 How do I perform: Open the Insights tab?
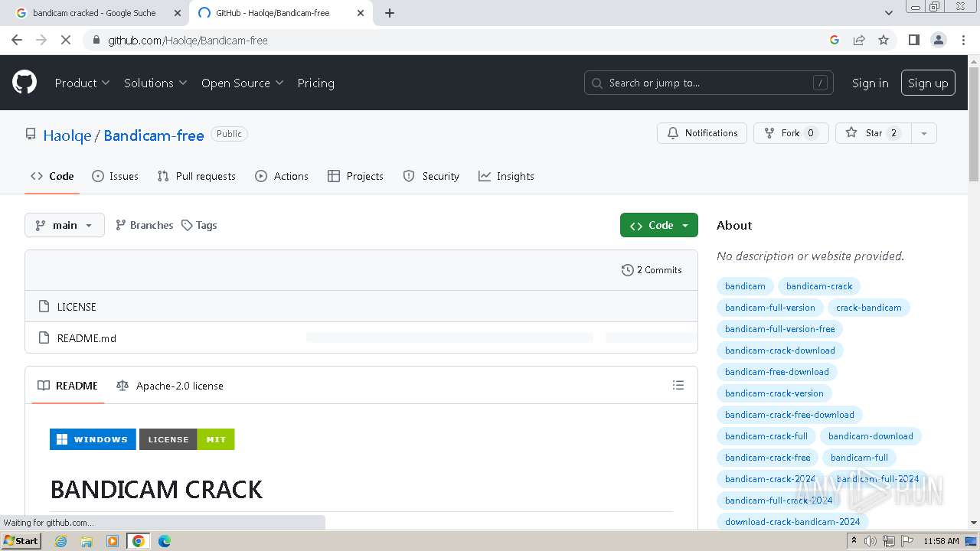click(506, 176)
